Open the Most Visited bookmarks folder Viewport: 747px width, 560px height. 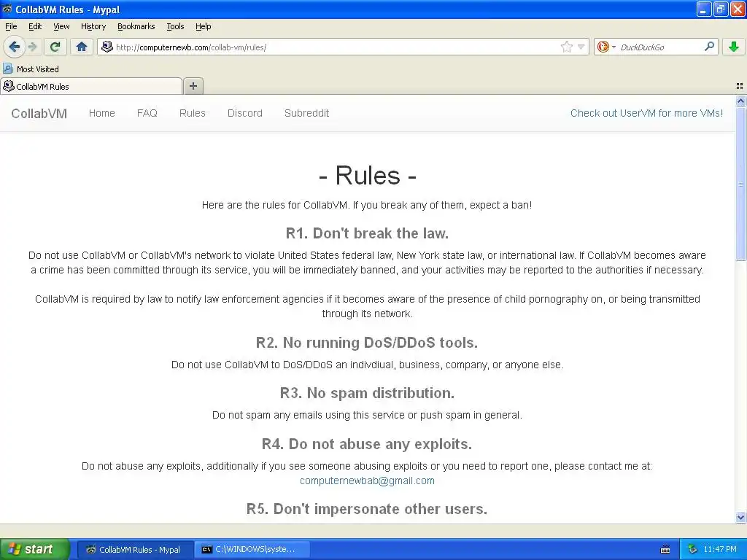click(x=31, y=69)
